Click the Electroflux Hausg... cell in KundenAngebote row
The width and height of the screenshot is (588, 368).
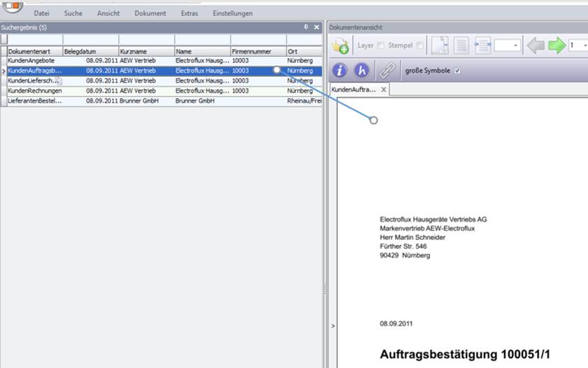tap(202, 60)
